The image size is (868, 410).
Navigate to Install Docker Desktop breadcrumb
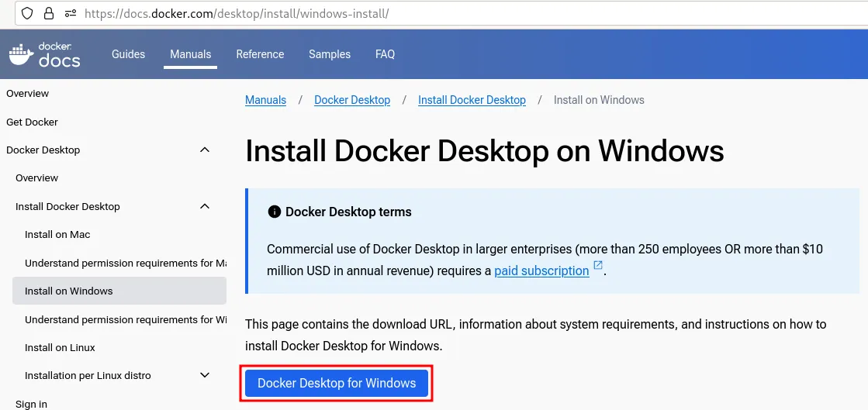click(x=472, y=100)
